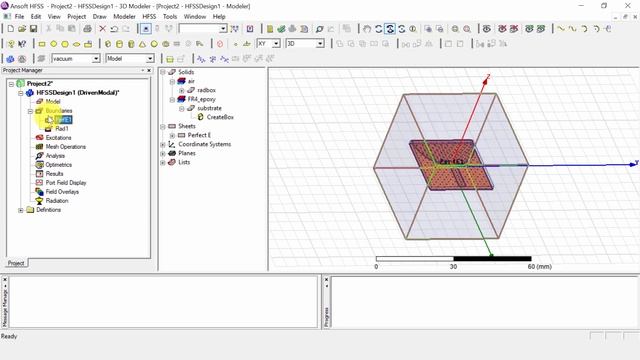Open the Draw menu

click(100, 17)
